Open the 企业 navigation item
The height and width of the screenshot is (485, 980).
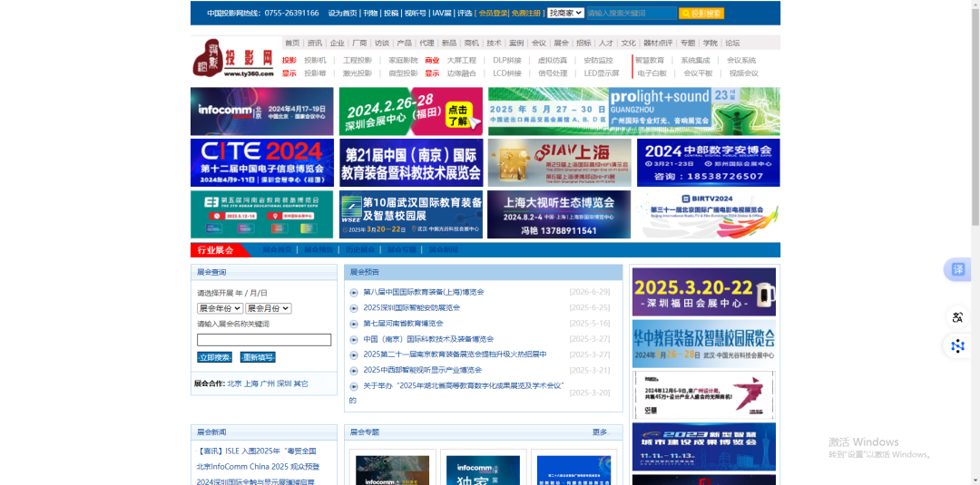(338, 44)
